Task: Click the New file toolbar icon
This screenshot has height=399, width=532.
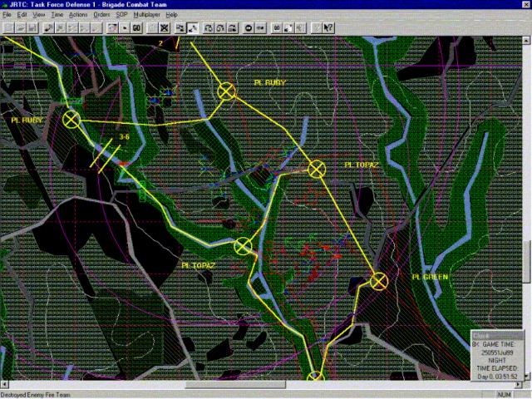Action: 7,27
